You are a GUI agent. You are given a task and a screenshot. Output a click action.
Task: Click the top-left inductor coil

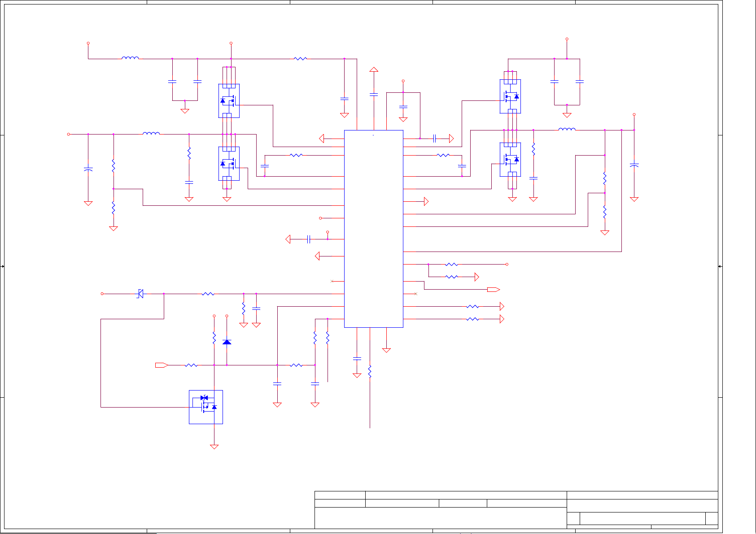(130, 58)
